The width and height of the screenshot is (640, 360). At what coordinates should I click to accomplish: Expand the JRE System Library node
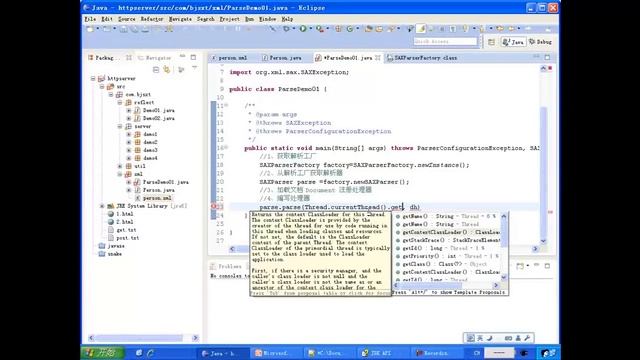pyautogui.click(x=102, y=206)
